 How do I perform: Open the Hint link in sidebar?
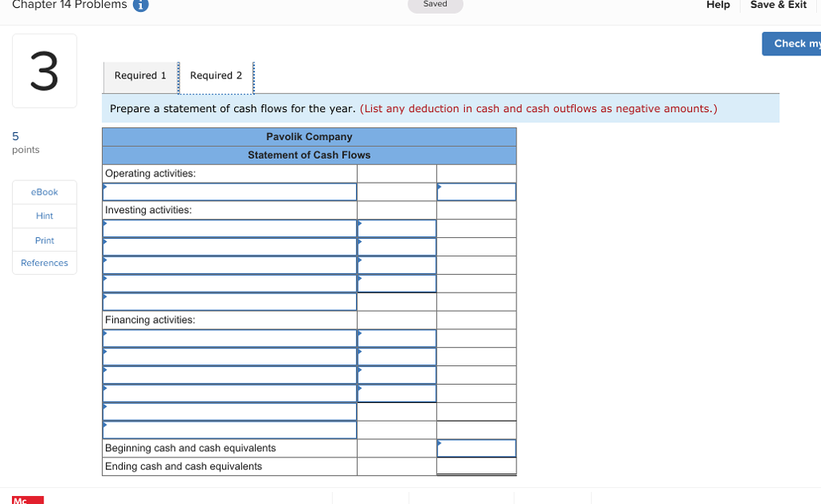click(x=44, y=216)
